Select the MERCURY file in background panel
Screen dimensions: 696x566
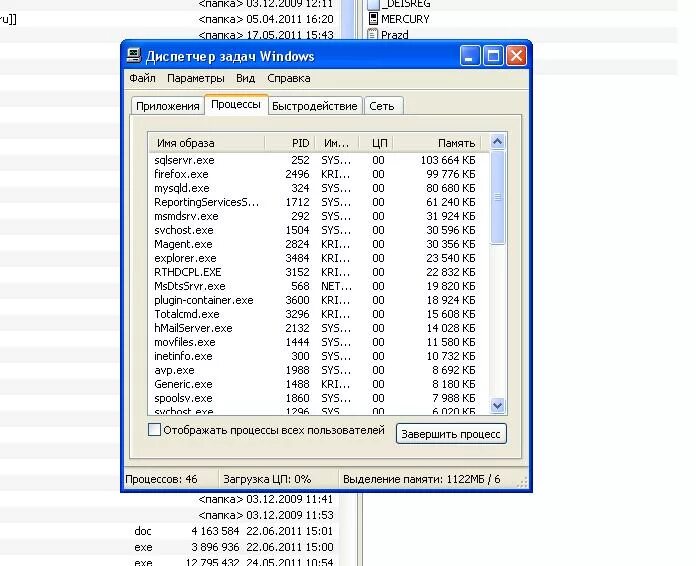point(405,19)
